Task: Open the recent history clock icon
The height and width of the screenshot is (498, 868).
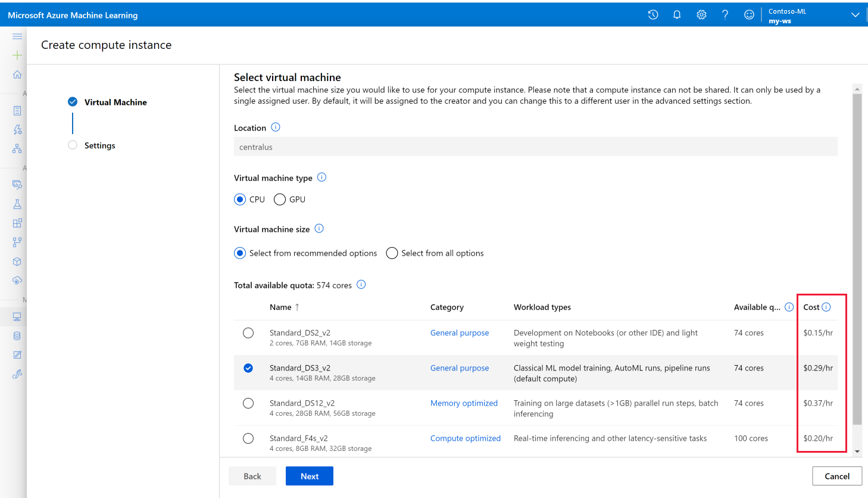Action: point(653,15)
